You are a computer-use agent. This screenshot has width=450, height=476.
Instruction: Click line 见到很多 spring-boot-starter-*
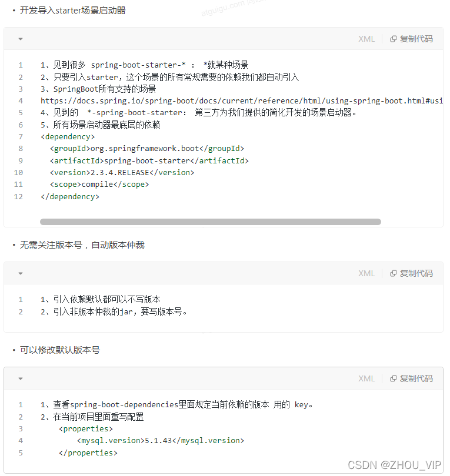(144, 65)
